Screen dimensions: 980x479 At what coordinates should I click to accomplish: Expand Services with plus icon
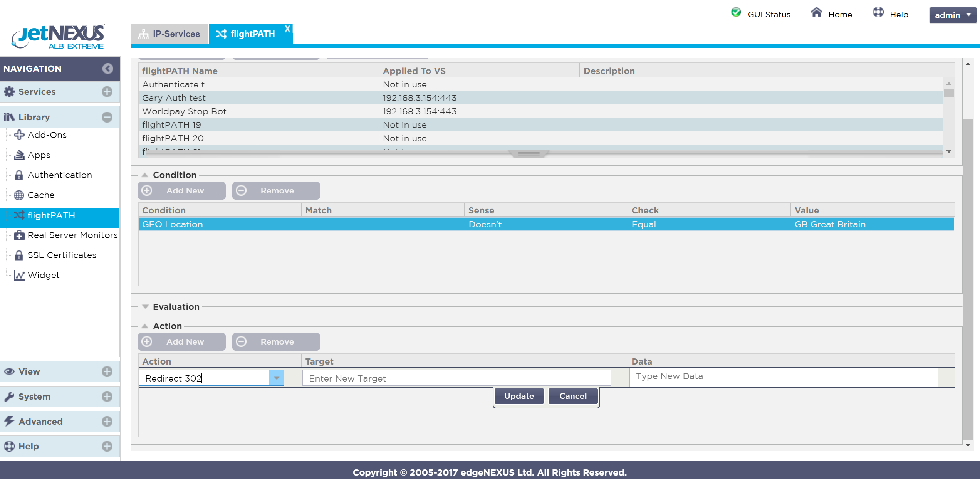coord(107,92)
